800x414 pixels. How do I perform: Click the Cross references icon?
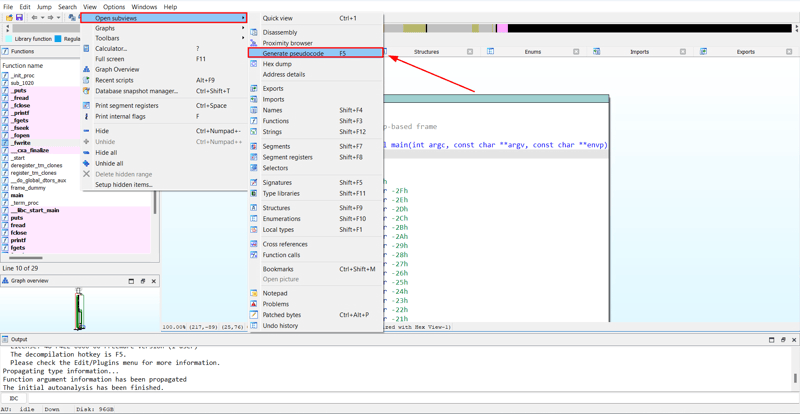click(254, 244)
